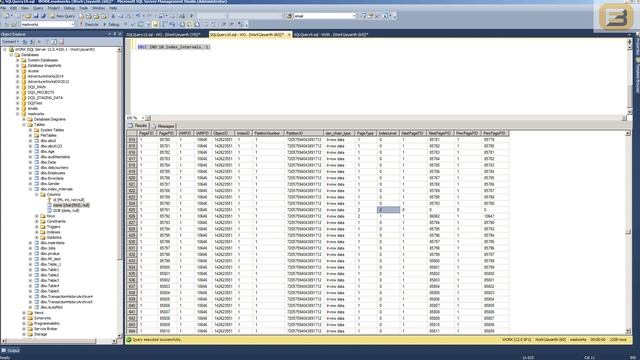This screenshot has height=360, width=640.
Task: Select the dbo.Table_1 table
Action: pyautogui.click(x=50, y=264)
